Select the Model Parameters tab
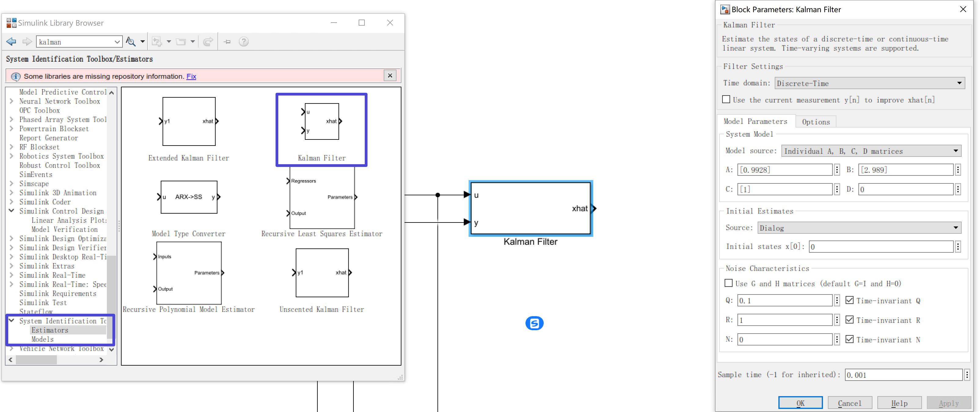This screenshot has height=412, width=980. pyautogui.click(x=755, y=121)
